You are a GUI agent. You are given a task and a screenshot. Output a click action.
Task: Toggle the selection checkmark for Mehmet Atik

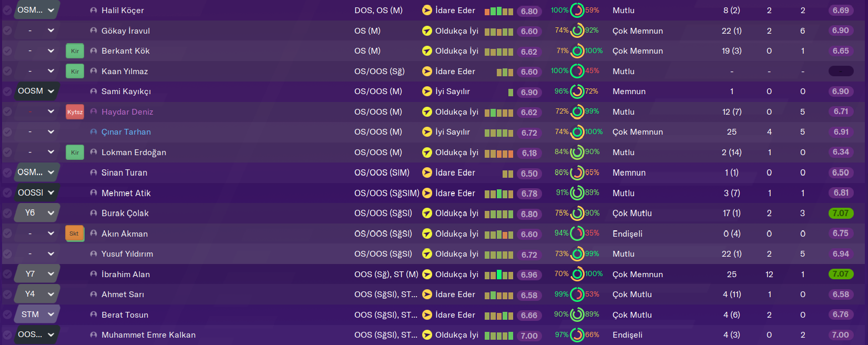(x=7, y=193)
